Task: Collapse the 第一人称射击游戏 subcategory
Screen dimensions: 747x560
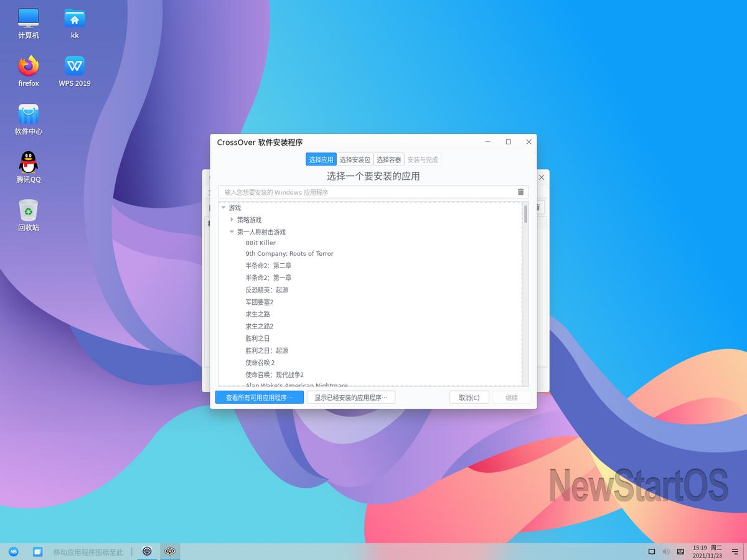Action: point(232,232)
